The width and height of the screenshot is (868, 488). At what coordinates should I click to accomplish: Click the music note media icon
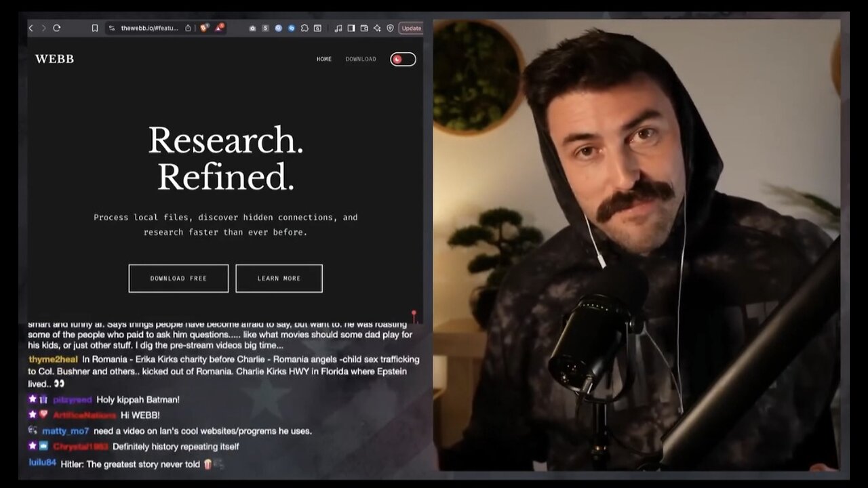coord(338,28)
